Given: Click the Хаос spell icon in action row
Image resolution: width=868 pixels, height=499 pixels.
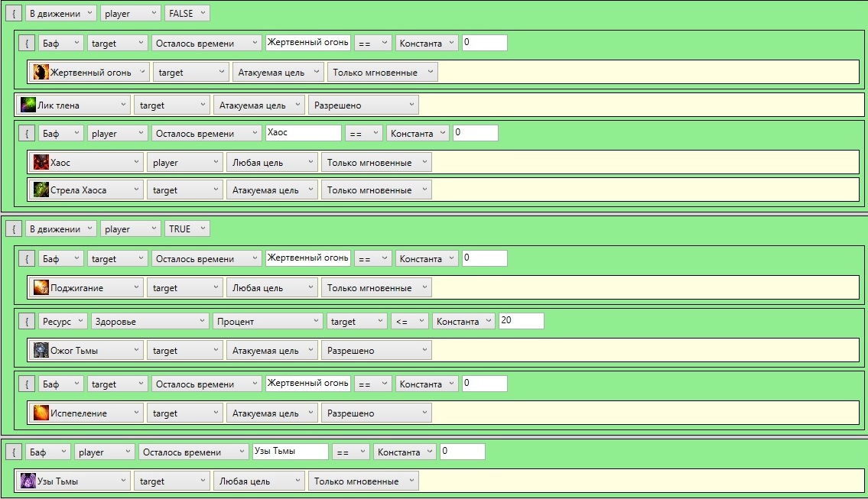Looking at the screenshot, I should pyautogui.click(x=41, y=163).
